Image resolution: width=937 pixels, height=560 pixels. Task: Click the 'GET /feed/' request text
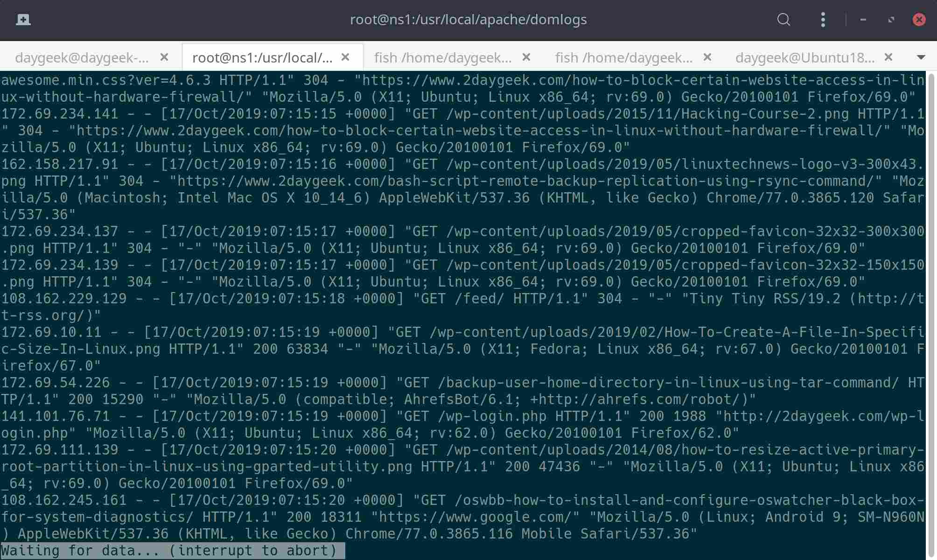(x=463, y=299)
